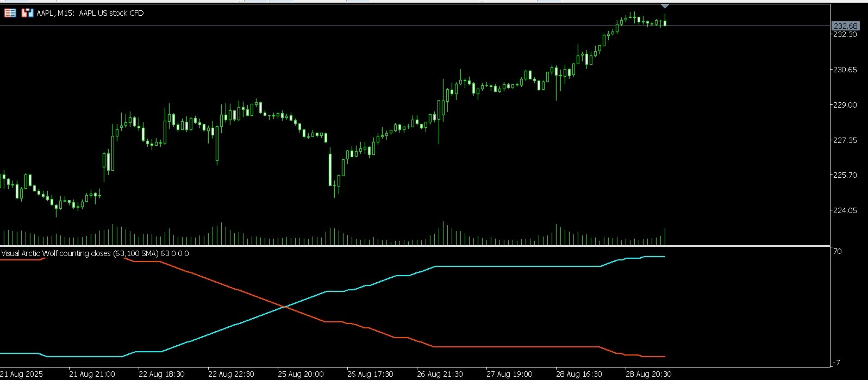Click the 232.30 price axis label
The width and height of the screenshot is (868, 380).
(845, 34)
